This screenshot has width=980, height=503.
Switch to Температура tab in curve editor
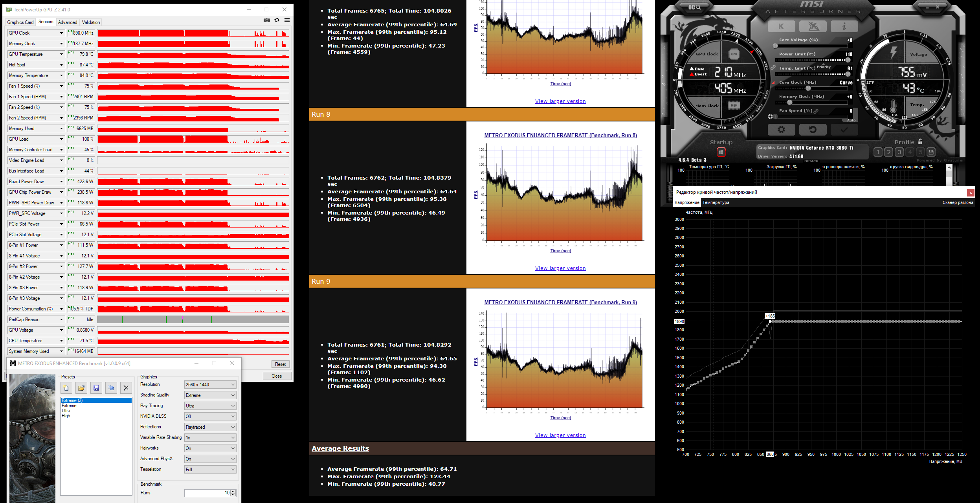(x=716, y=203)
